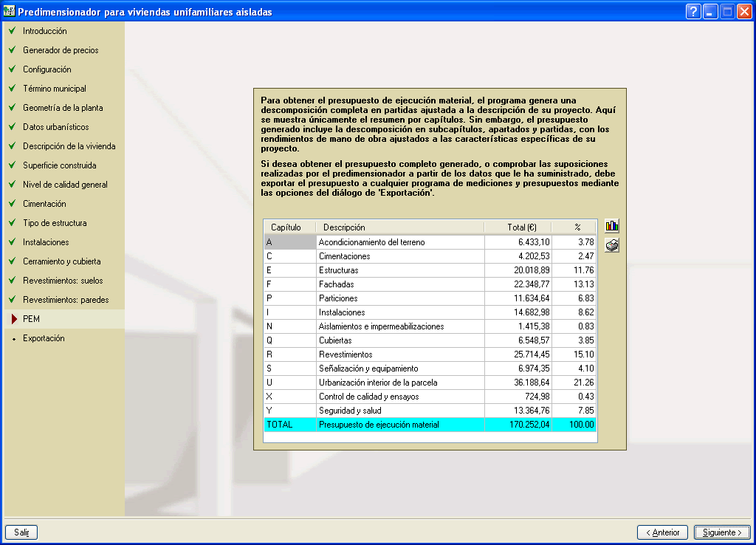Click the Total (€) column header

coord(521,227)
